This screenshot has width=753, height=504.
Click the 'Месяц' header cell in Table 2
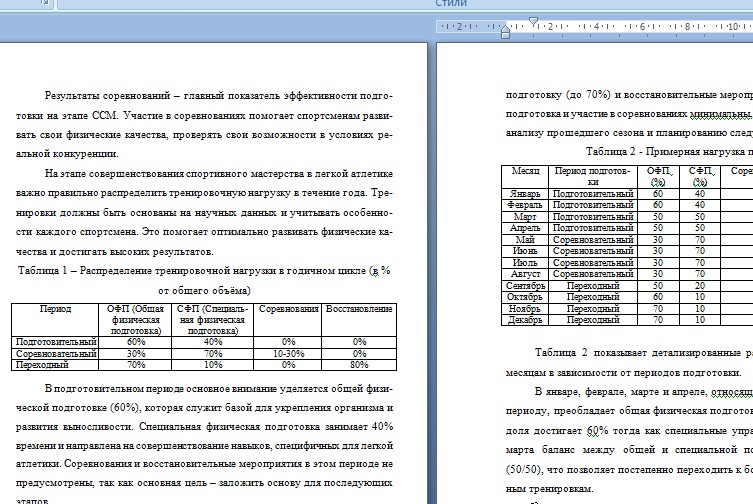click(x=525, y=176)
